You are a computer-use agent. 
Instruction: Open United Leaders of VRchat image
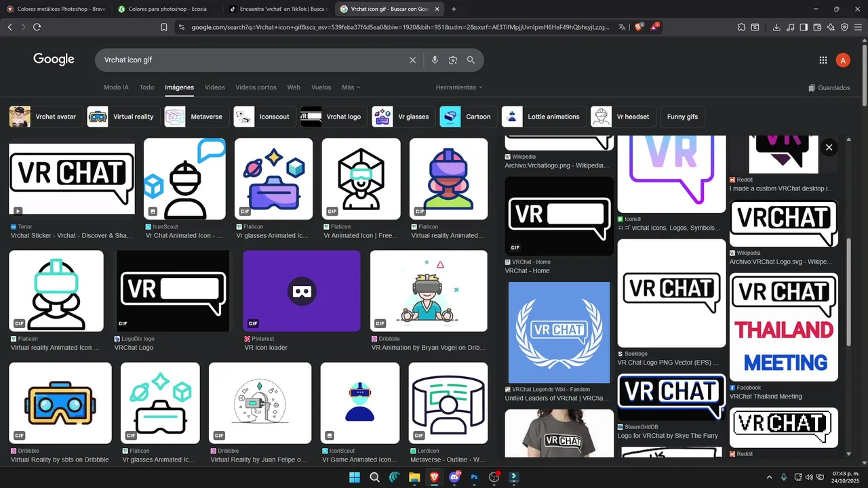559,332
